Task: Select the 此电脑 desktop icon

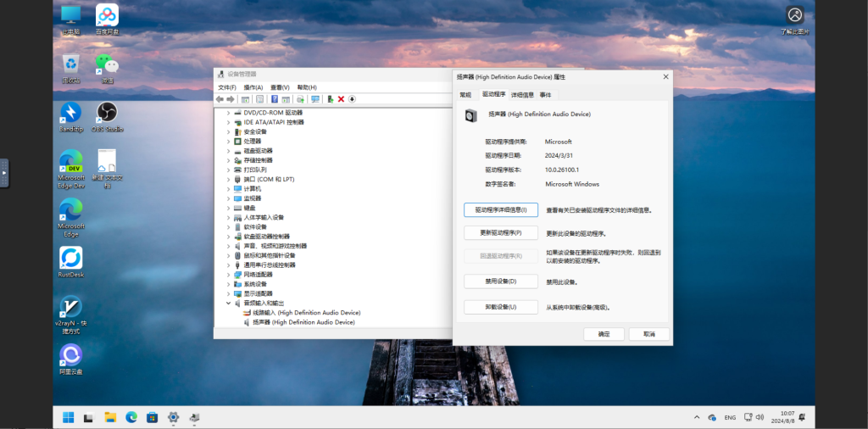Action: coord(71,19)
